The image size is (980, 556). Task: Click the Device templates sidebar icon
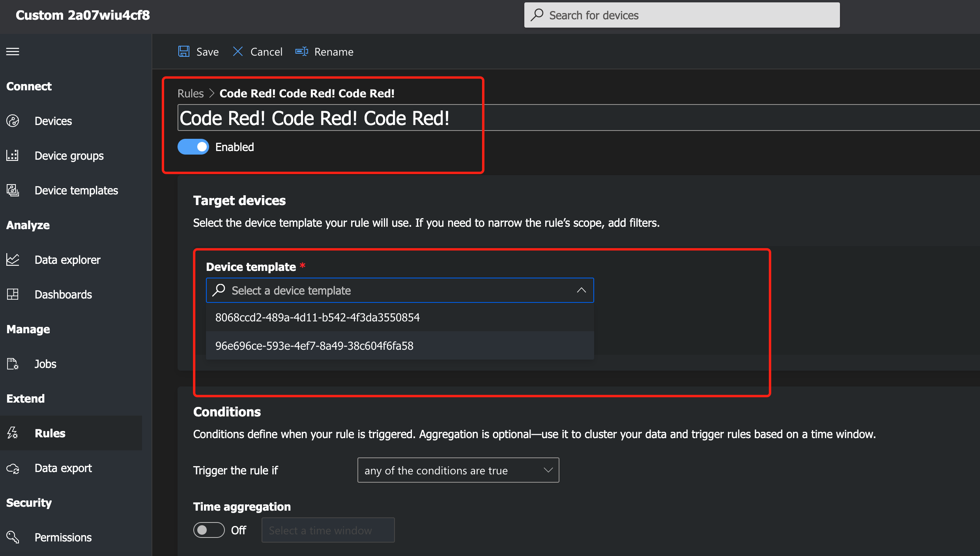(13, 190)
